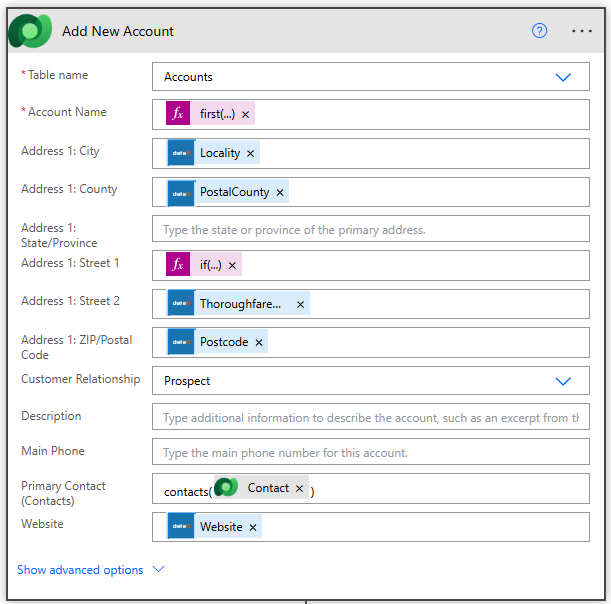
Task: Delete the Thoroughfare token from Street 2
Action: [x=300, y=304]
